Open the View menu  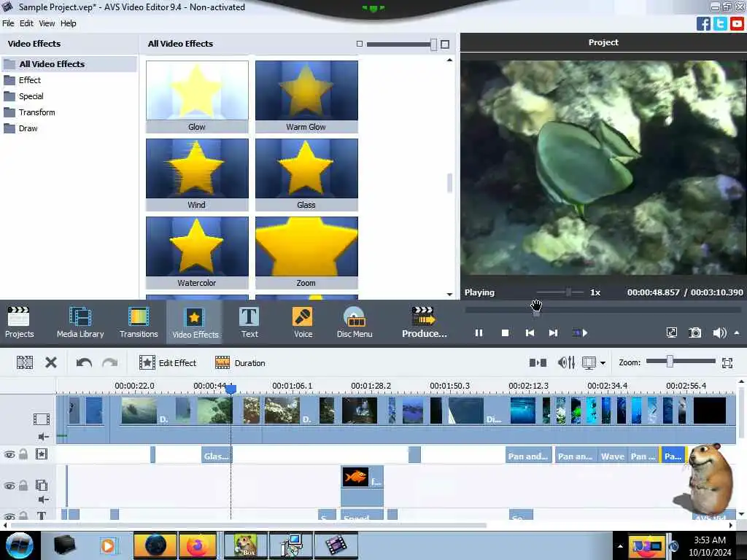pos(47,23)
